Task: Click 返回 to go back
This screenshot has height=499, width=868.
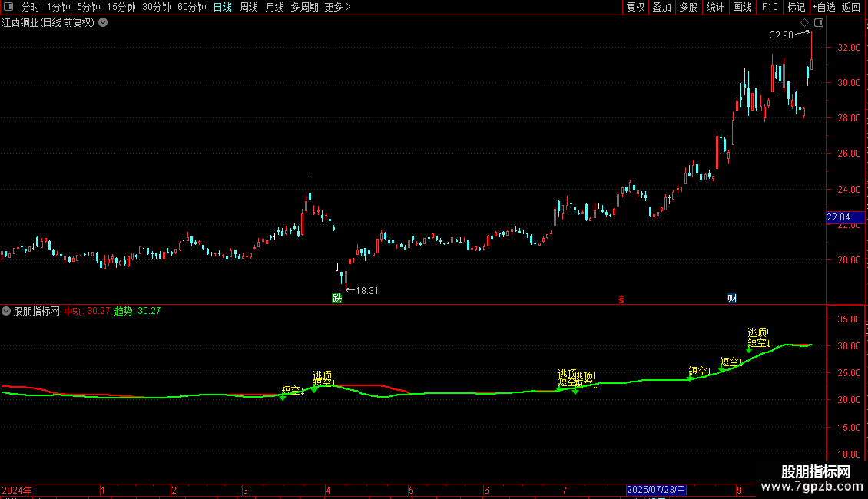Action: [x=851, y=7]
